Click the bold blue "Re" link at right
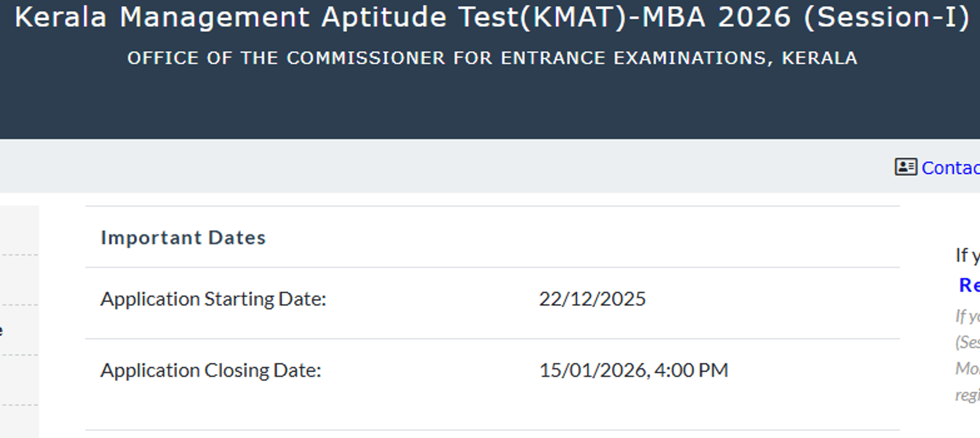The height and width of the screenshot is (438, 980). [x=969, y=285]
